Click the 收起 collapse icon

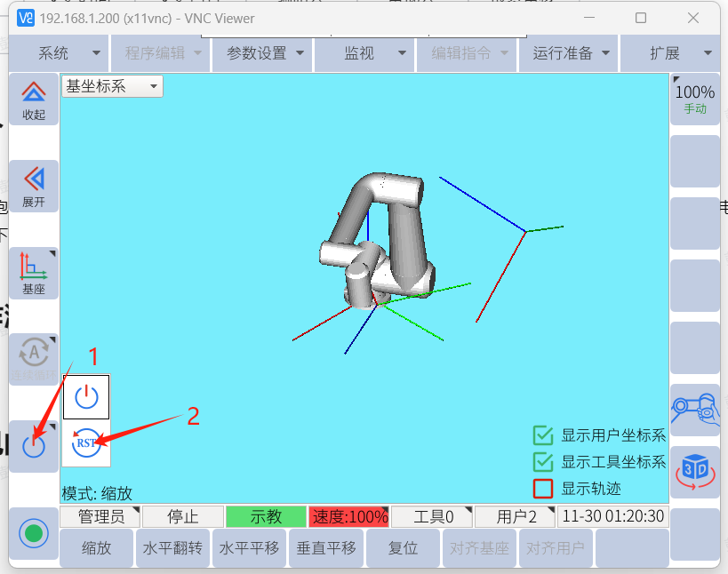pos(34,99)
